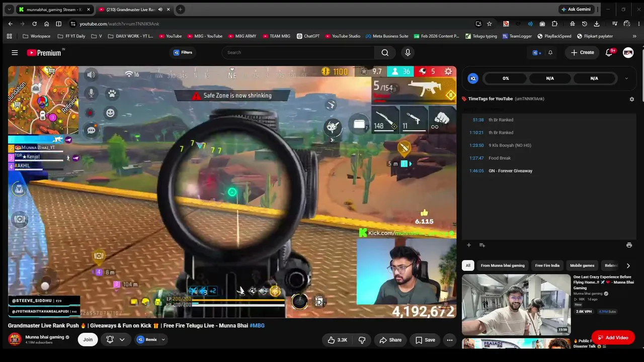Open the YouTube guide hamburger menu
The image size is (644, 362).
(15, 53)
